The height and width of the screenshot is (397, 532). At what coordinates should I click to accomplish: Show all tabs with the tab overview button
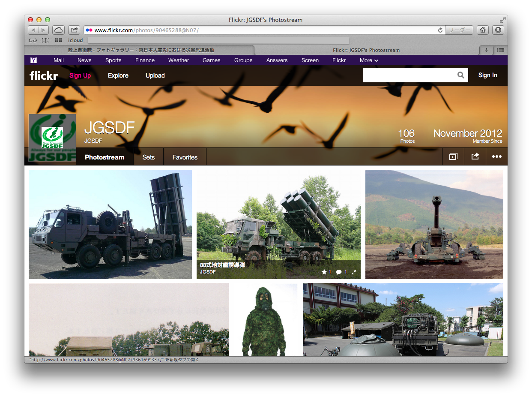pyautogui.click(x=500, y=50)
